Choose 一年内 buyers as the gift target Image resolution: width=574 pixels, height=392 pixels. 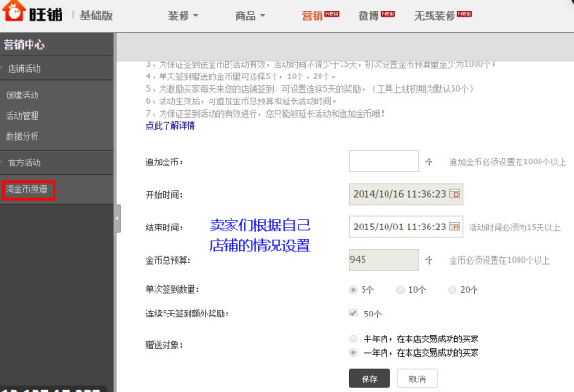(x=353, y=353)
